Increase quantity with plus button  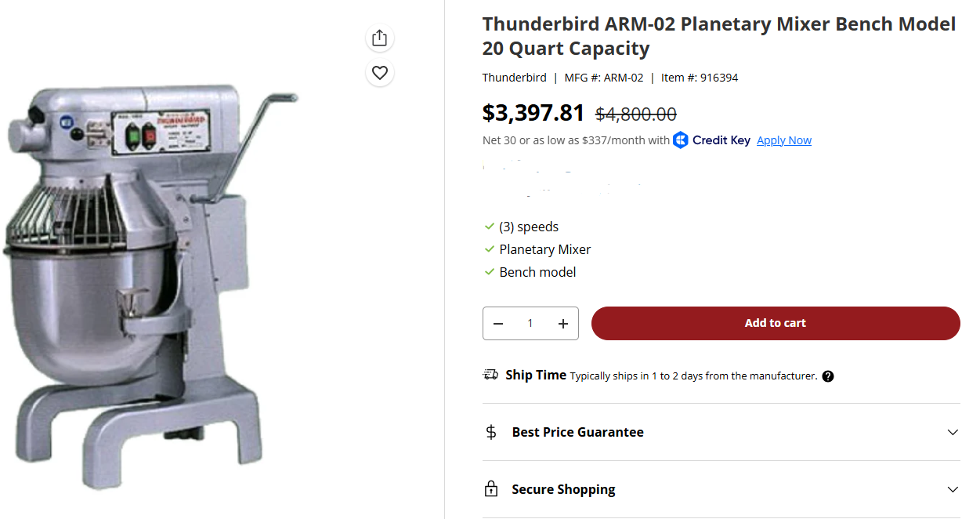(562, 324)
